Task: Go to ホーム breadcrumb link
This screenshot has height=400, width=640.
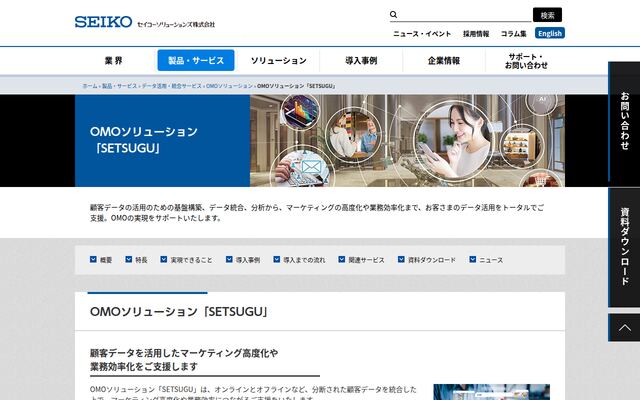Action: 90,86
